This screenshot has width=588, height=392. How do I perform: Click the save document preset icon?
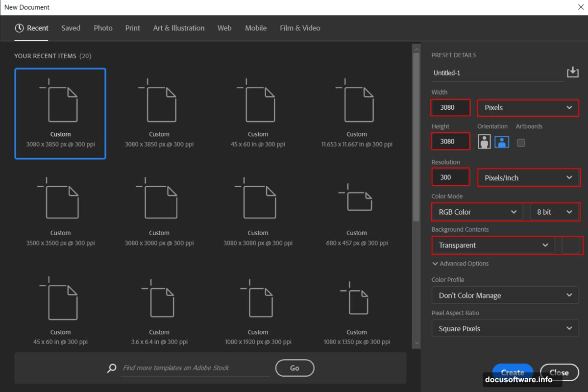tap(572, 72)
